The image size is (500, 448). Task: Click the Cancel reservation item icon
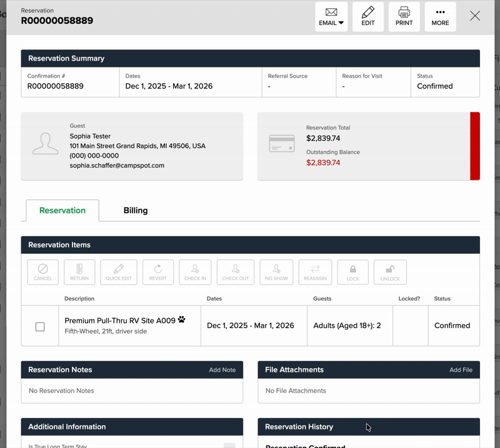43,272
